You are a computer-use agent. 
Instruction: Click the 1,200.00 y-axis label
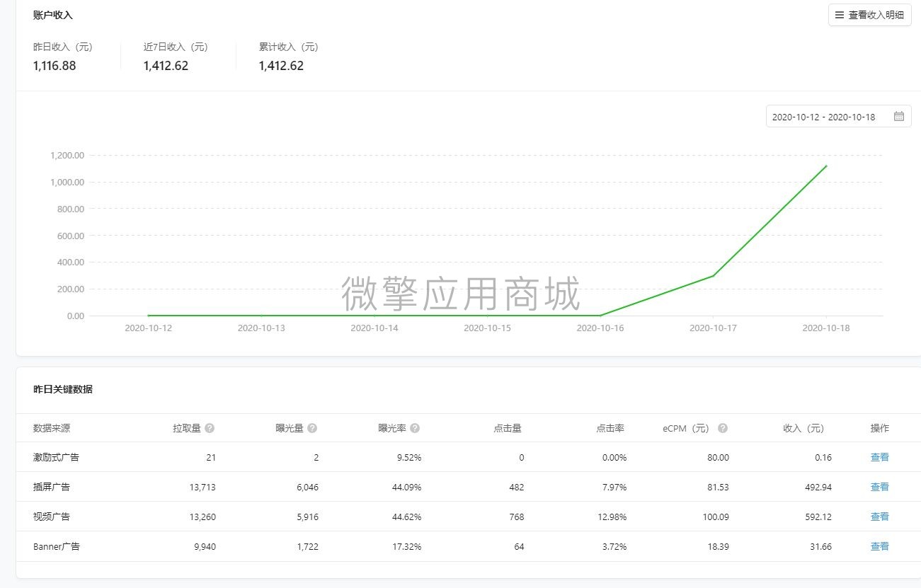coord(67,156)
